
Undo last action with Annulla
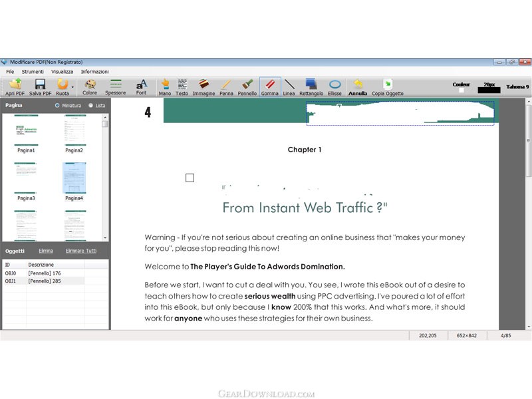(x=358, y=87)
